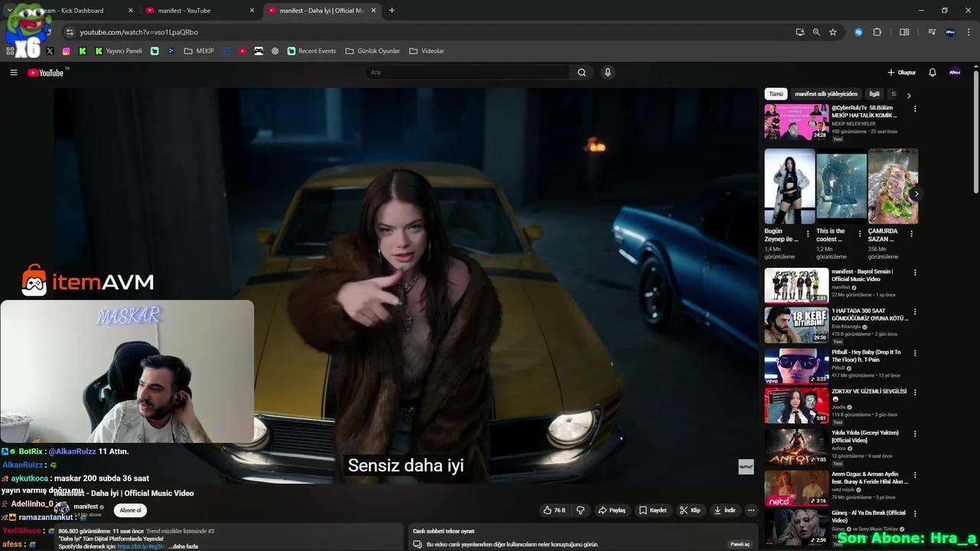980x551 pixels.
Task: Open a new browser tab with the plus
Action: (392, 11)
